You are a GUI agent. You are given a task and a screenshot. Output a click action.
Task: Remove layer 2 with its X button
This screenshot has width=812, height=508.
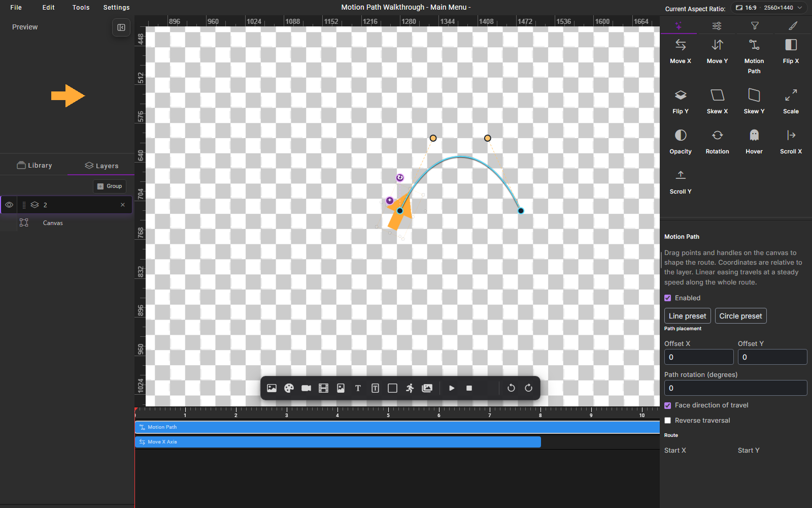(122, 205)
